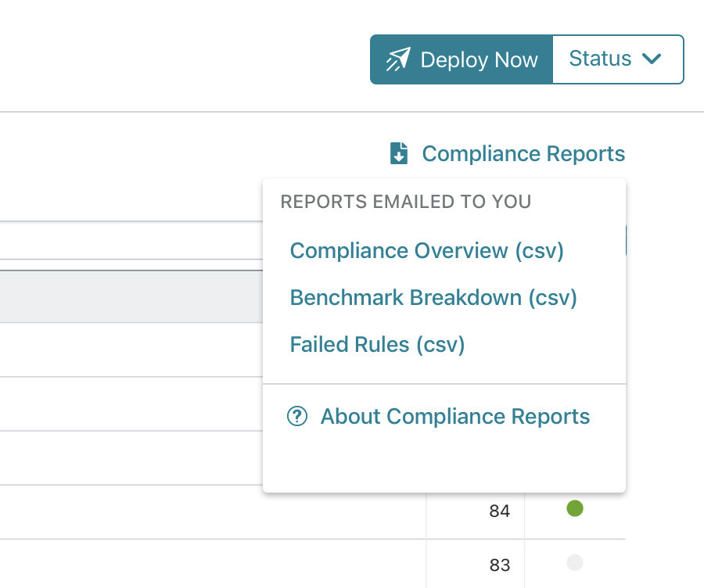The height and width of the screenshot is (588, 704).
Task: Click the Deploy Now button
Action: tap(462, 59)
